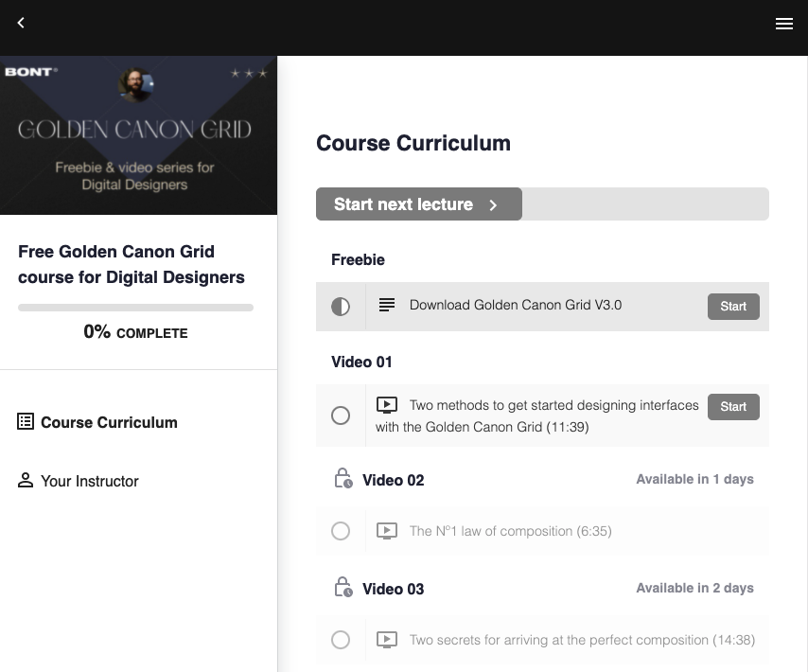Click the 0% COMPLETE text
The height and width of the screenshot is (672, 808).
[x=135, y=332]
